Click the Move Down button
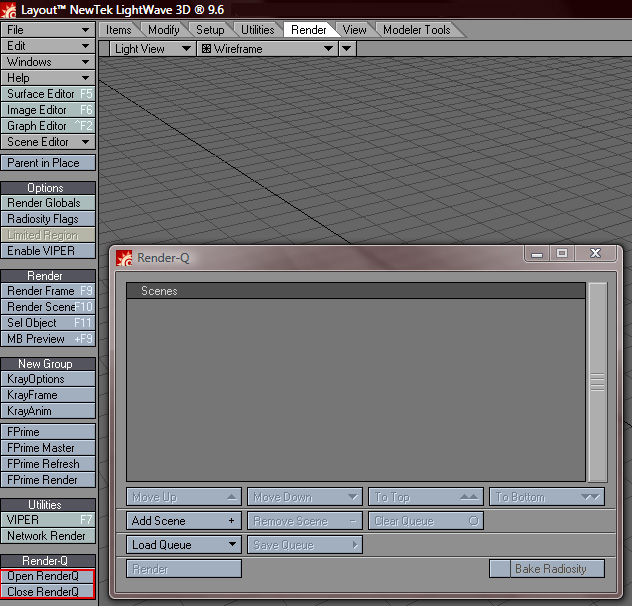632x606 pixels. pyautogui.click(x=305, y=497)
